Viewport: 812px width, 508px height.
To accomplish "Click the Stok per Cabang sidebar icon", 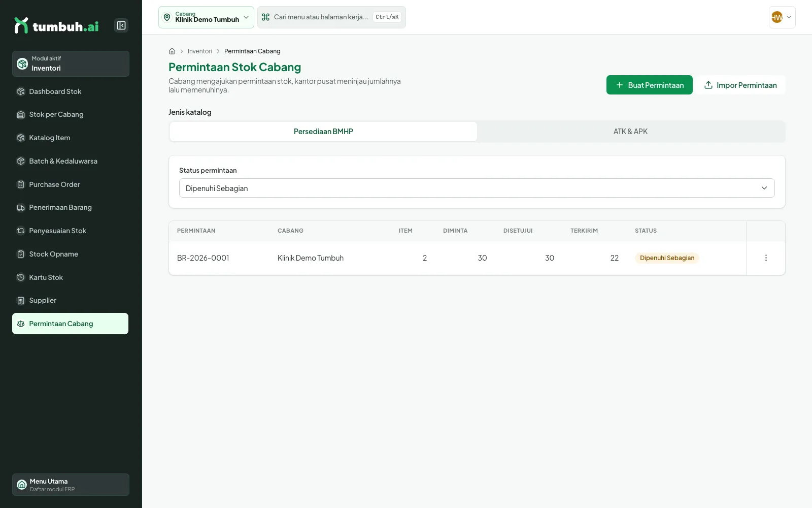I will coord(21,115).
